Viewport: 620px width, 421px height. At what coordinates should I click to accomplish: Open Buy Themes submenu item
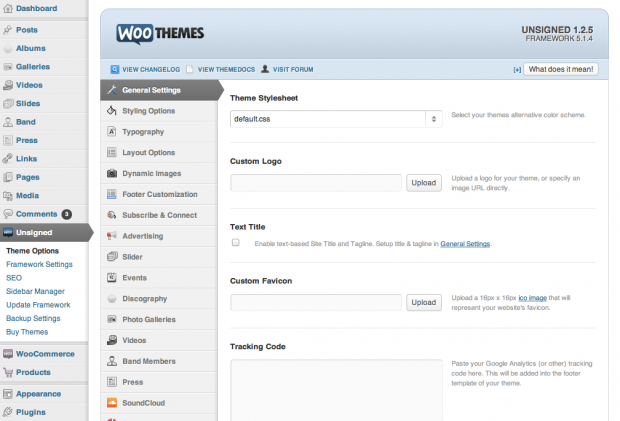[27, 332]
